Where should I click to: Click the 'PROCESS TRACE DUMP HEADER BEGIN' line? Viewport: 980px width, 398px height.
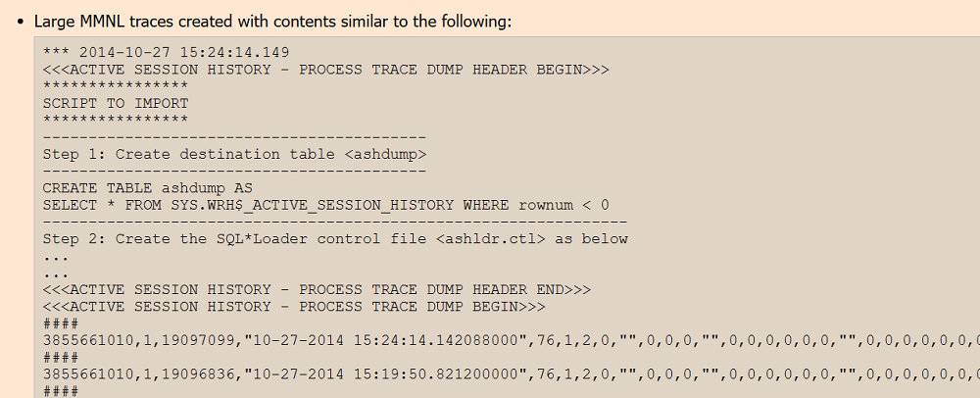coord(325,70)
